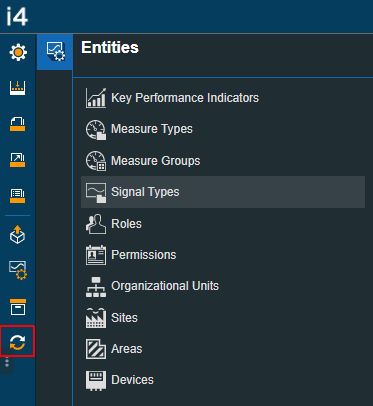
Task: Click the Sites factory icon
Action: point(96,318)
